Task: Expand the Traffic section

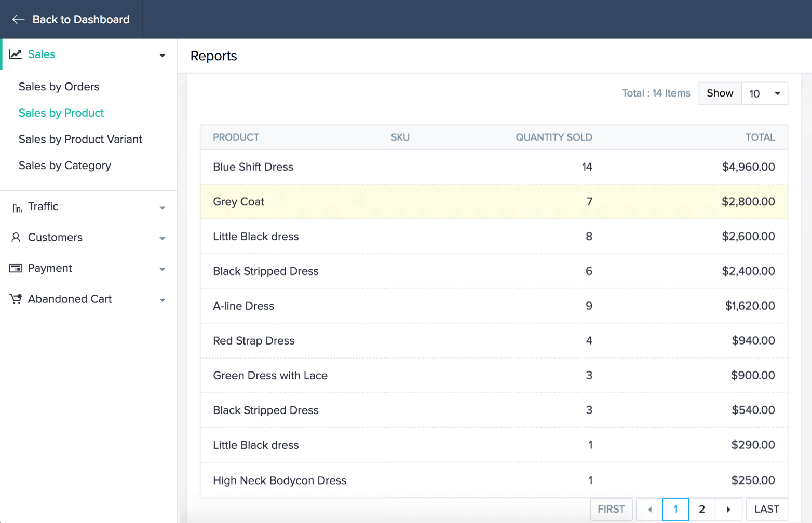Action: coord(162,208)
